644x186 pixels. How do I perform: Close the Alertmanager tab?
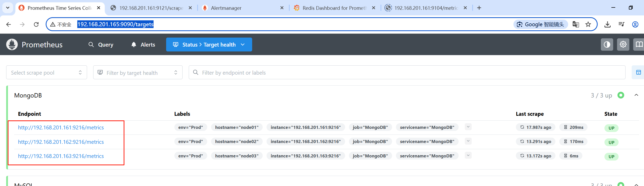[282, 8]
